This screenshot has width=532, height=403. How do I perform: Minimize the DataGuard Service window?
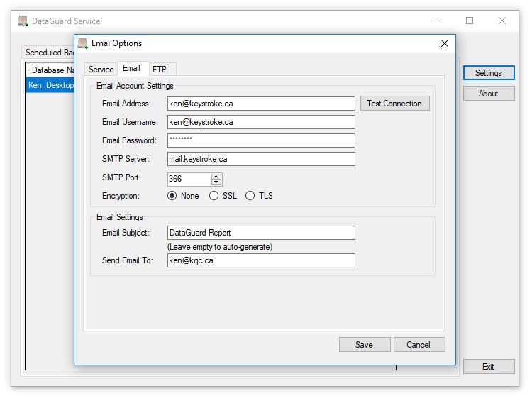pyautogui.click(x=438, y=21)
